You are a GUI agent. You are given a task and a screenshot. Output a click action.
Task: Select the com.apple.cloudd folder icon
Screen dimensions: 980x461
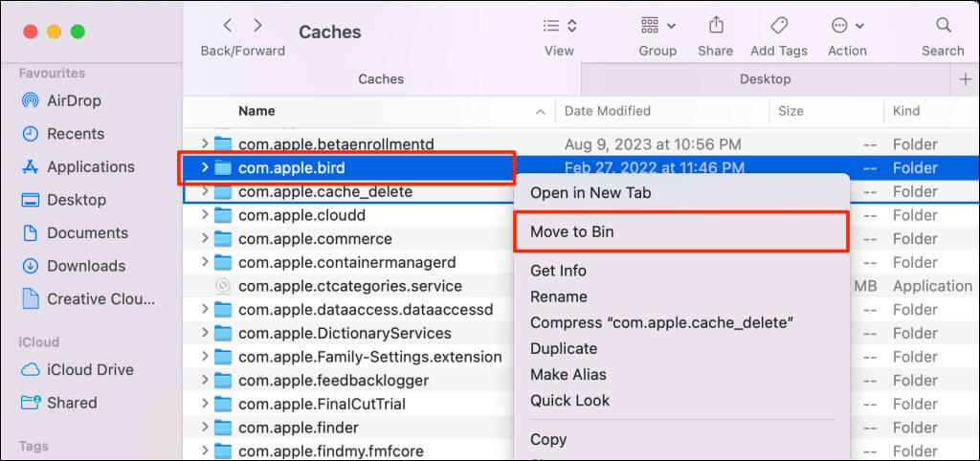tap(223, 215)
